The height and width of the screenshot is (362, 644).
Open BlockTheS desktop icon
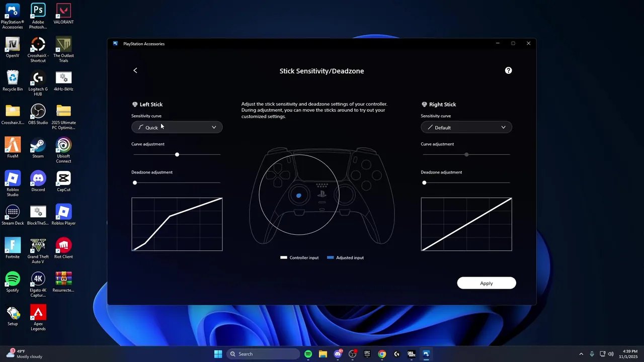[38, 215]
